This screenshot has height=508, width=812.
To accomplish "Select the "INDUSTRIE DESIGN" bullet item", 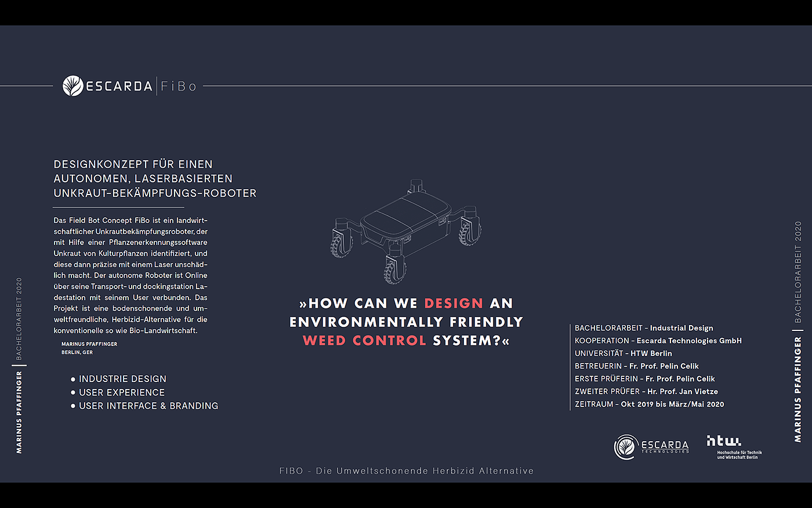I will pyautogui.click(x=118, y=379).
